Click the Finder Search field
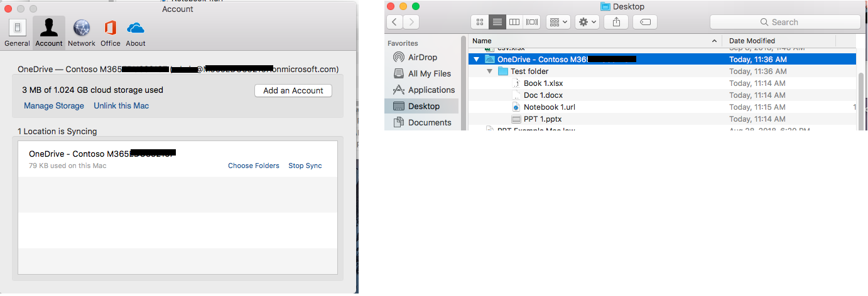868x296 pixels. click(785, 22)
